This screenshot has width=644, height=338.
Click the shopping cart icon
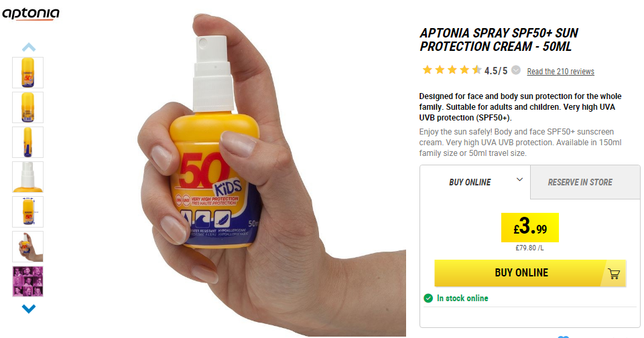point(614,274)
